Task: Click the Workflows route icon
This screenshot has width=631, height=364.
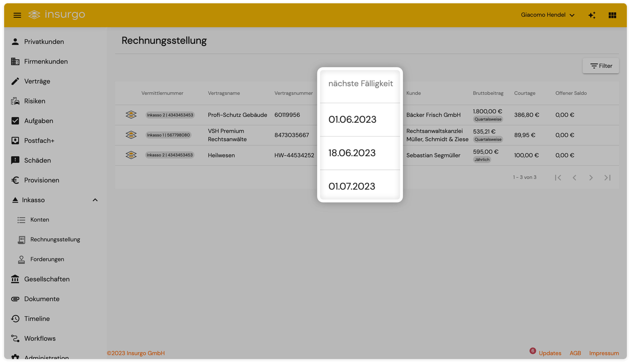Action: point(15,338)
